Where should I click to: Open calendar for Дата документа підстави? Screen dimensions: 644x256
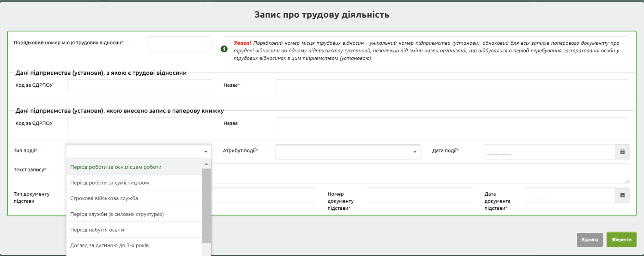point(622,195)
